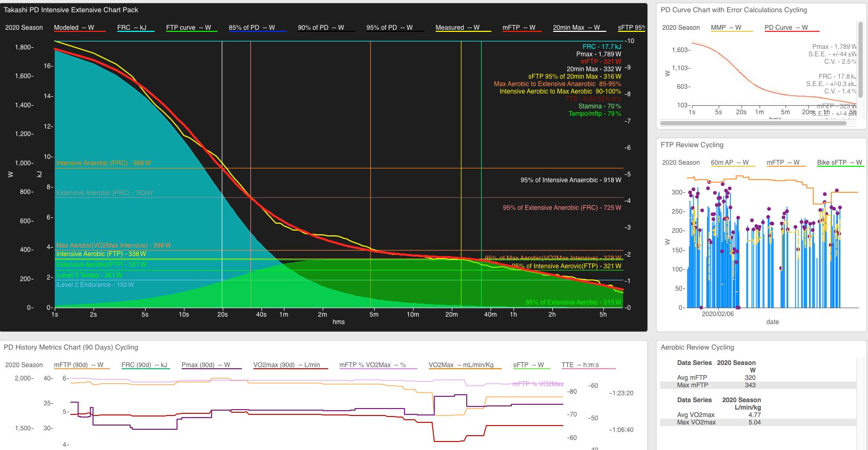Click the 'iLevel 2 Endurance - 192 W' label
The height and width of the screenshot is (450, 868).
(95, 285)
